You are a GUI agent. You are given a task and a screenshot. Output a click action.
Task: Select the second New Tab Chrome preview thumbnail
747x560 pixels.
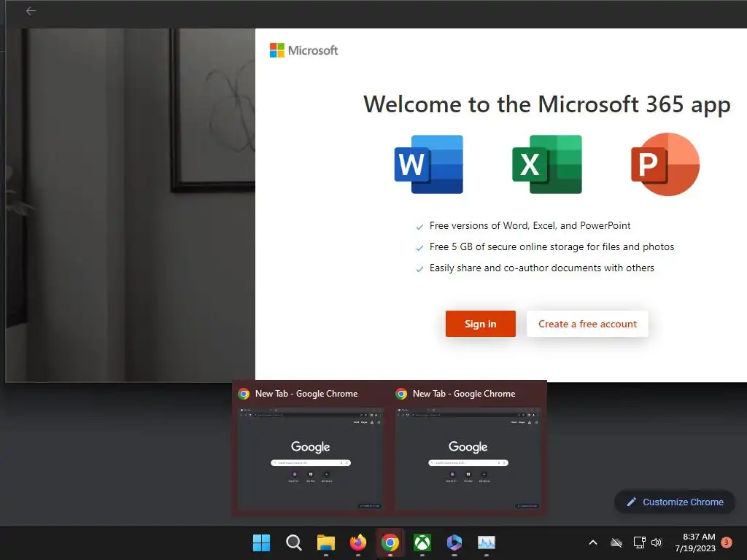468,459
